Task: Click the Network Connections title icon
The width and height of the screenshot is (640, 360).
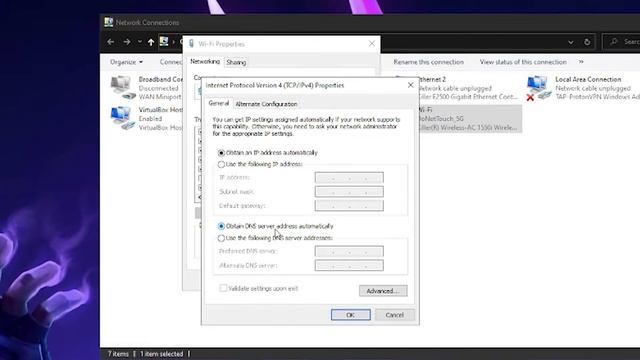Action: [108, 22]
